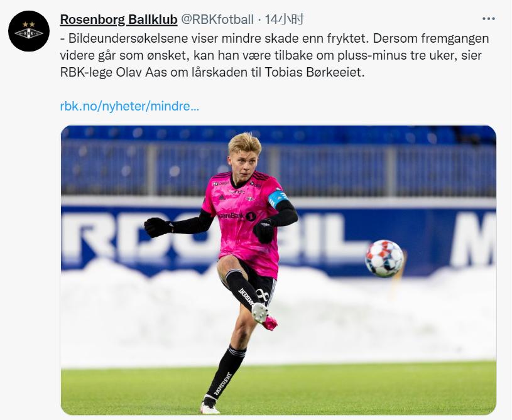Open the Rosenborg Ballklub profile avatar

[x=29, y=31]
